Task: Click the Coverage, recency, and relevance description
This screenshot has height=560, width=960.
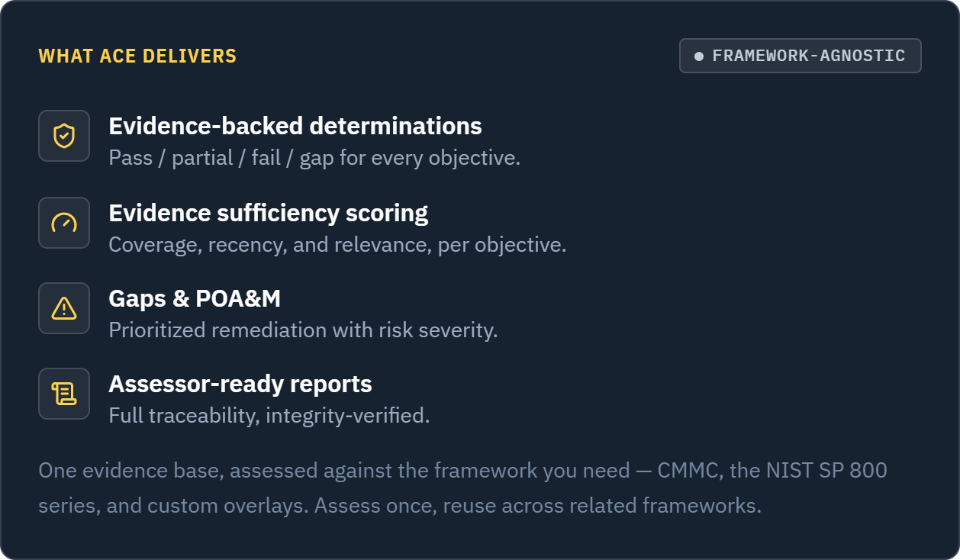Action: point(337,245)
